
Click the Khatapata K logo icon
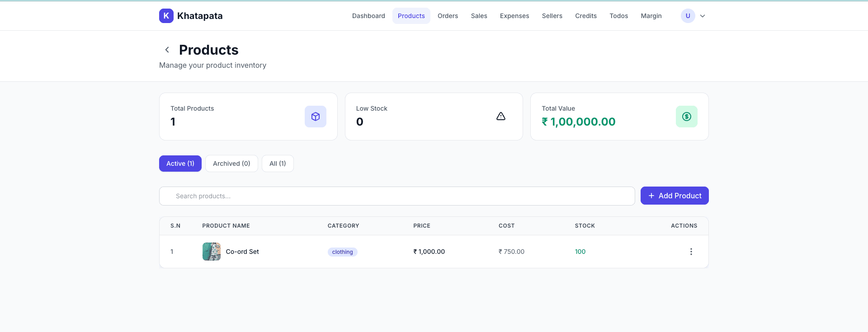coord(166,16)
